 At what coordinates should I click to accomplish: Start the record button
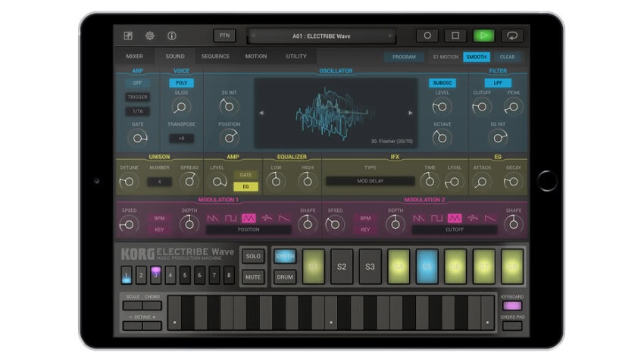pos(427,36)
